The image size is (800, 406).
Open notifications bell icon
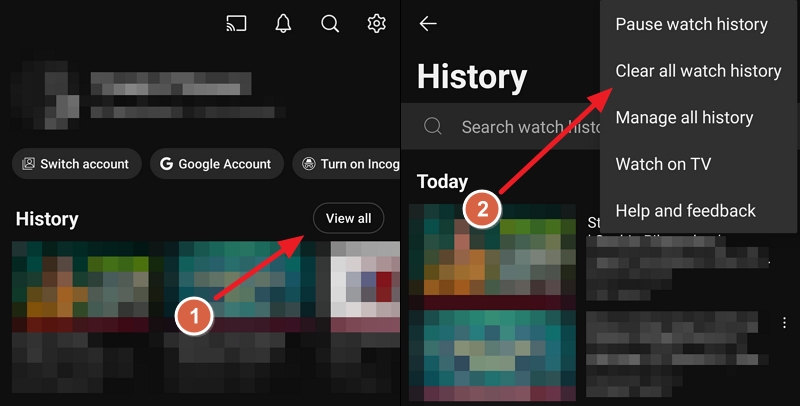coord(283,23)
